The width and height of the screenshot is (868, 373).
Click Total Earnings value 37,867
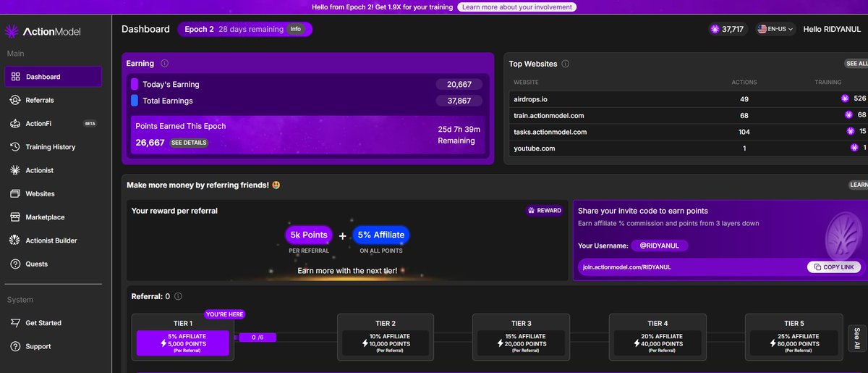(459, 101)
